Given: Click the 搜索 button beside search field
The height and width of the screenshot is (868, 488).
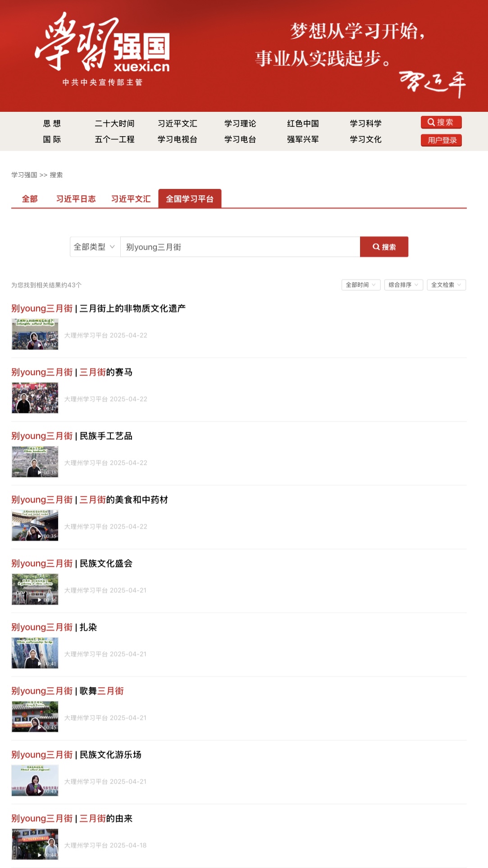Looking at the screenshot, I should coord(384,247).
